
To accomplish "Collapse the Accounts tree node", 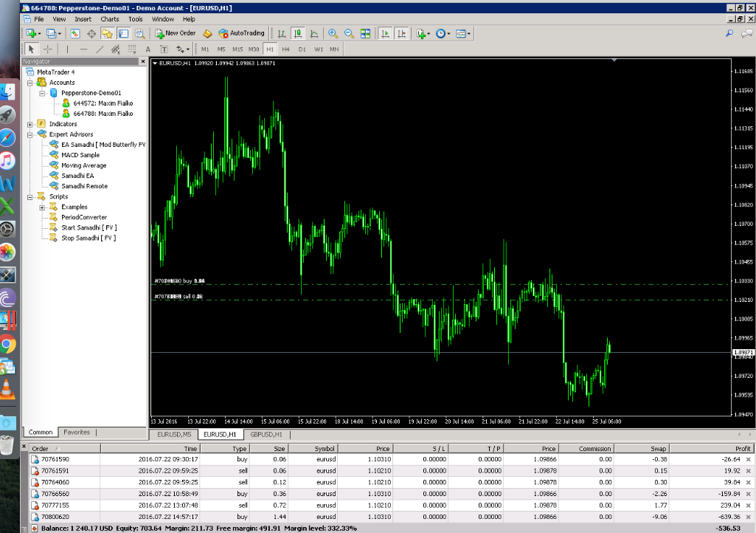I will (x=30, y=83).
